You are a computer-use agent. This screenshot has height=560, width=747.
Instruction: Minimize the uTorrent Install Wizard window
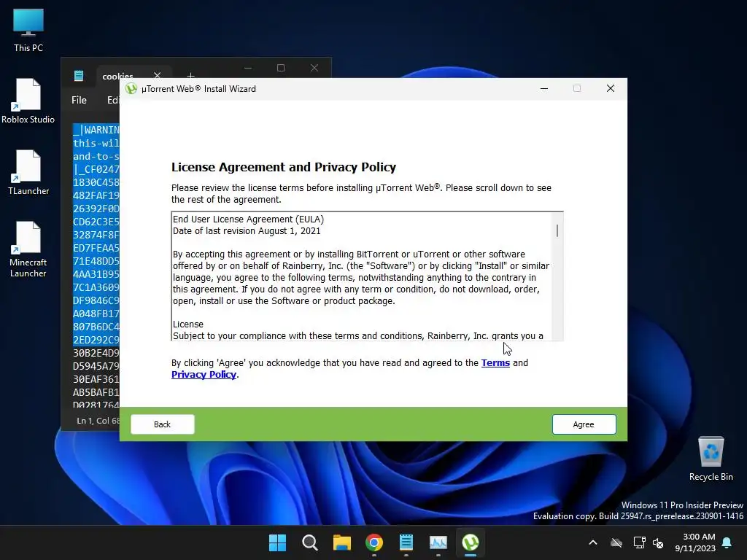pos(544,88)
